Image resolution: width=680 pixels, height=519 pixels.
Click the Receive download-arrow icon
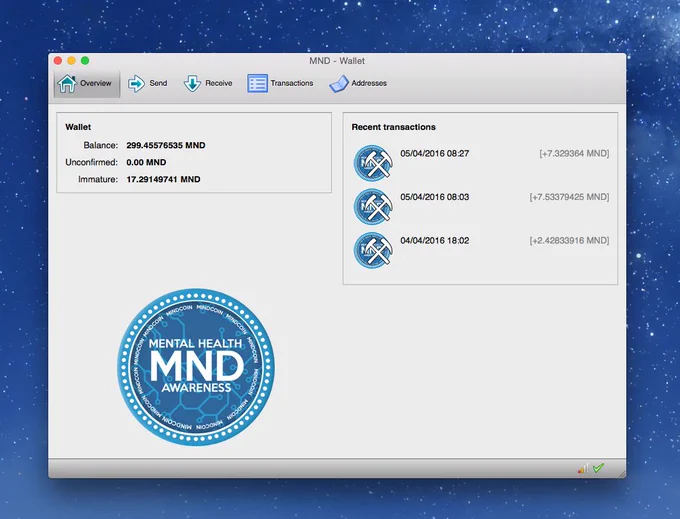(192, 83)
